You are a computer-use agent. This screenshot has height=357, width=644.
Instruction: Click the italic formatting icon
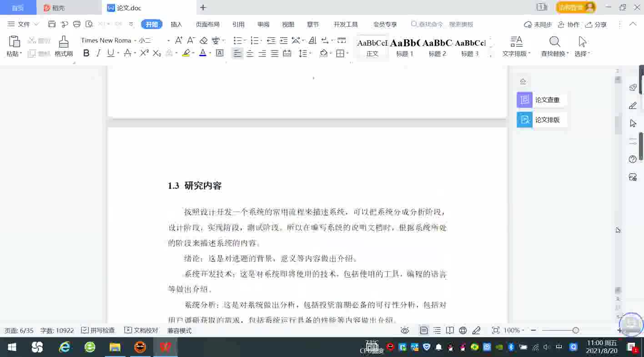98,53
